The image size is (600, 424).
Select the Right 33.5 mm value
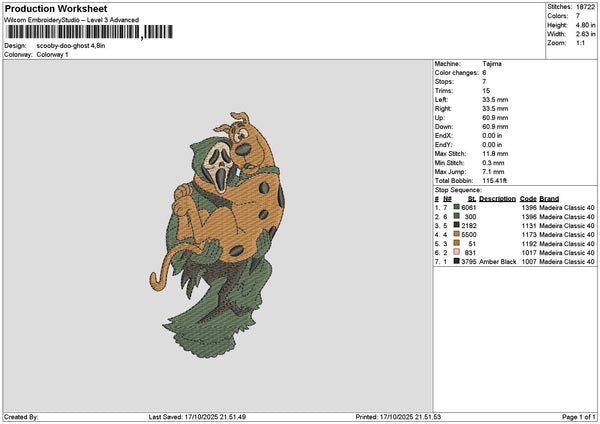pyautogui.click(x=495, y=109)
